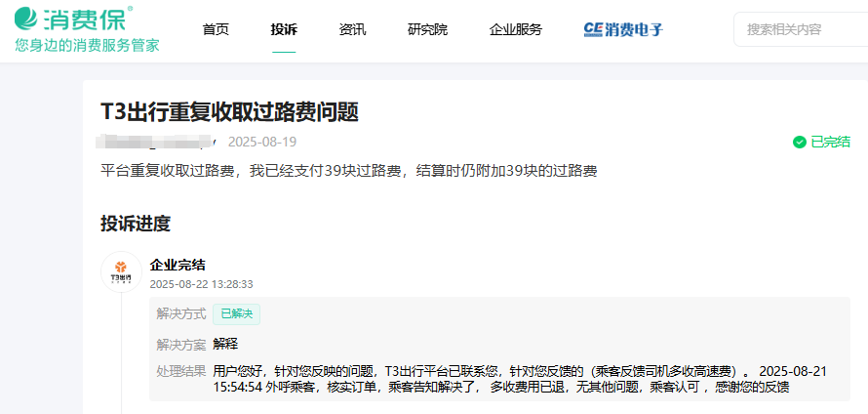
Task: Click the date 2025-08-19
Action: [x=262, y=142]
